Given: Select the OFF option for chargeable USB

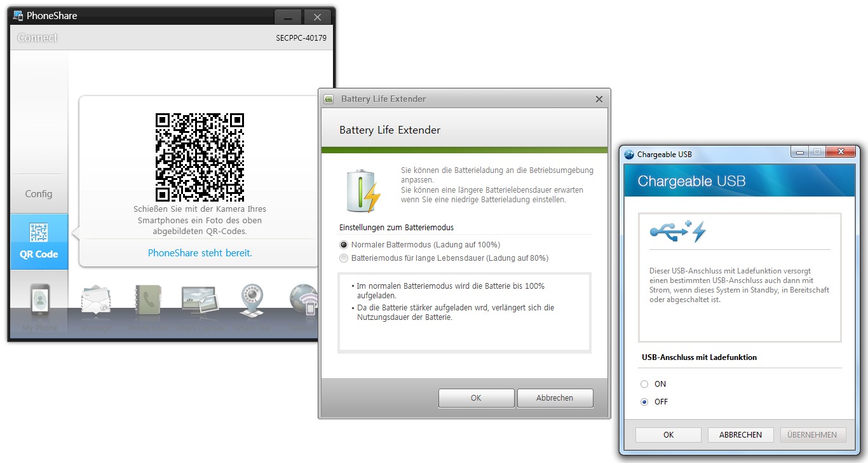Looking at the screenshot, I should pos(644,402).
